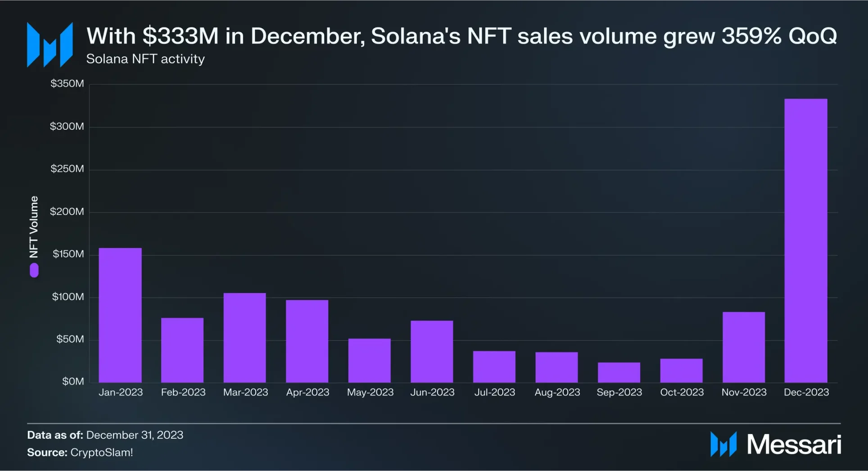The width and height of the screenshot is (868, 471).
Task: Click the Mar-2023 bar
Action: click(x=244, y=338)
